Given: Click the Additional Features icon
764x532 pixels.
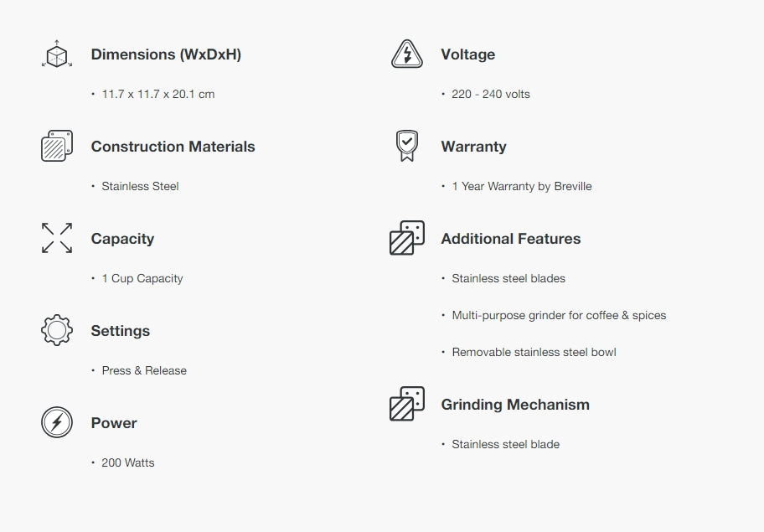Looking at the screenshot, I should (x=407, y=238).
